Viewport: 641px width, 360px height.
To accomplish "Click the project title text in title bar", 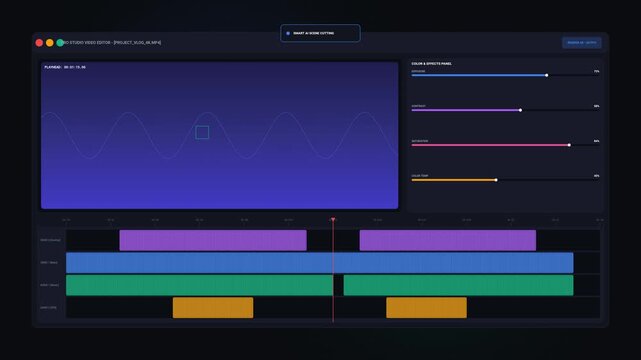I will (113, 42).
